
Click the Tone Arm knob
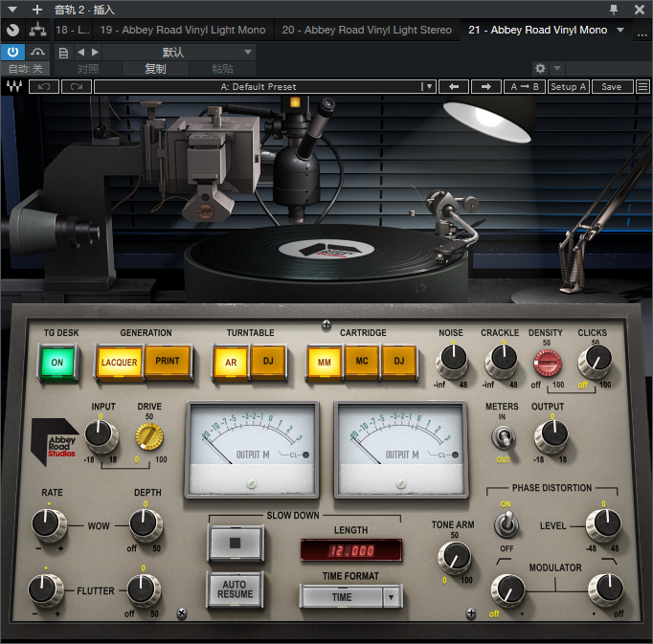tap(455, 558)
